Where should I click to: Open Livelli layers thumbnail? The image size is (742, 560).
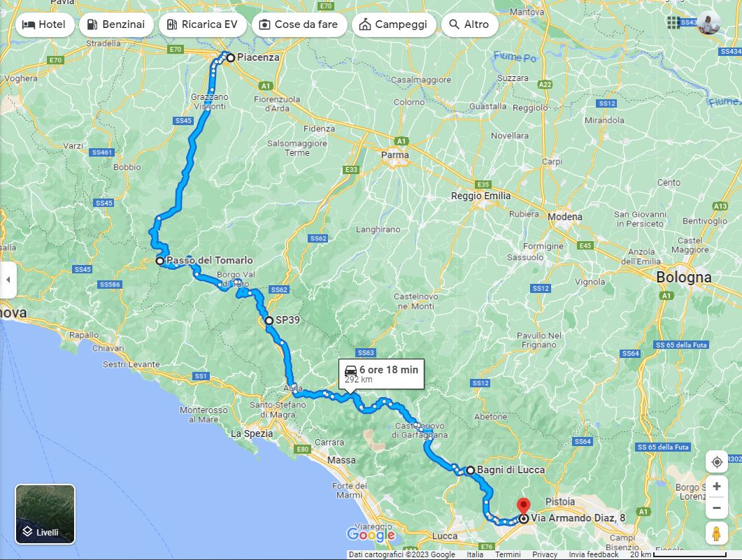[x=45, y=514]
